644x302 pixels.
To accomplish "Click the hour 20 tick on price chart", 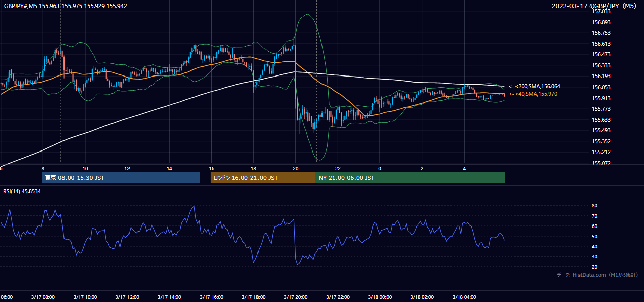I will [296, 169].
